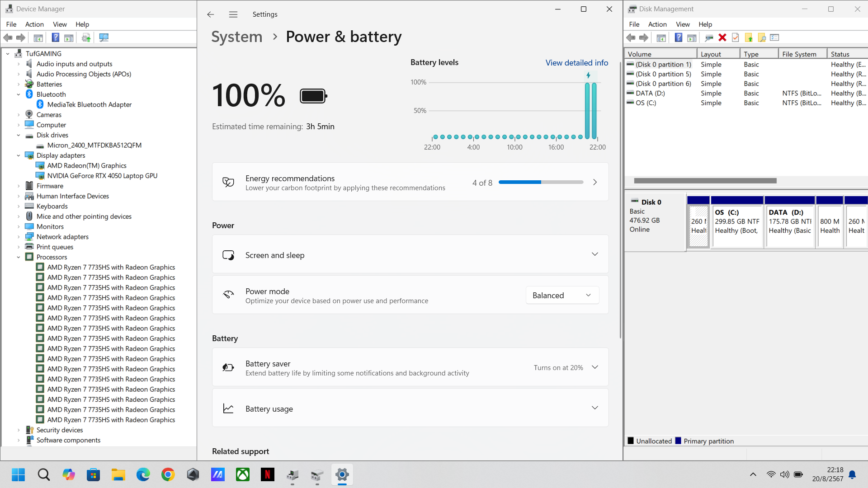Click the charging battery level bar in chart
Screen dimensions: 868x488
coord(587,111)
